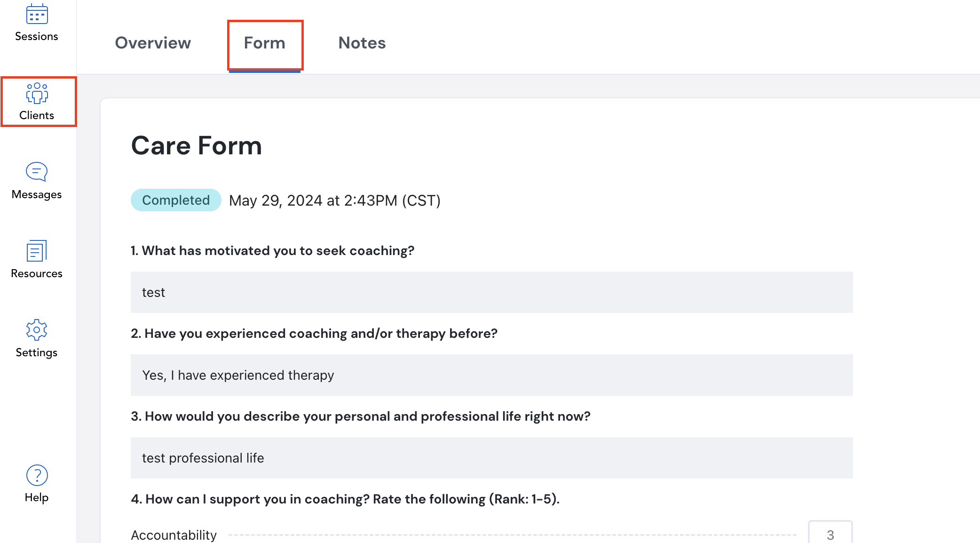
Task: Click the Completed status badge
Action: [176, 200]
